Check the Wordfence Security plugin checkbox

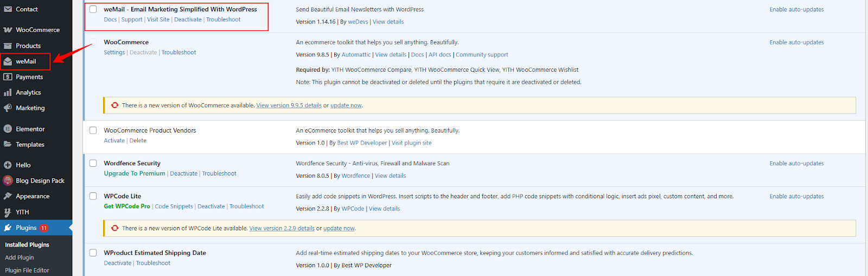click(x=93, y=163)
